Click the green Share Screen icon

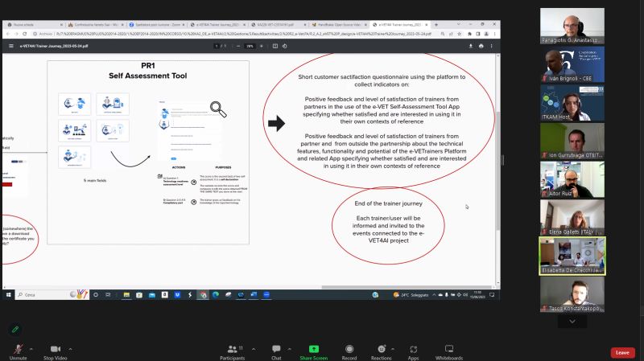[313, 350]
